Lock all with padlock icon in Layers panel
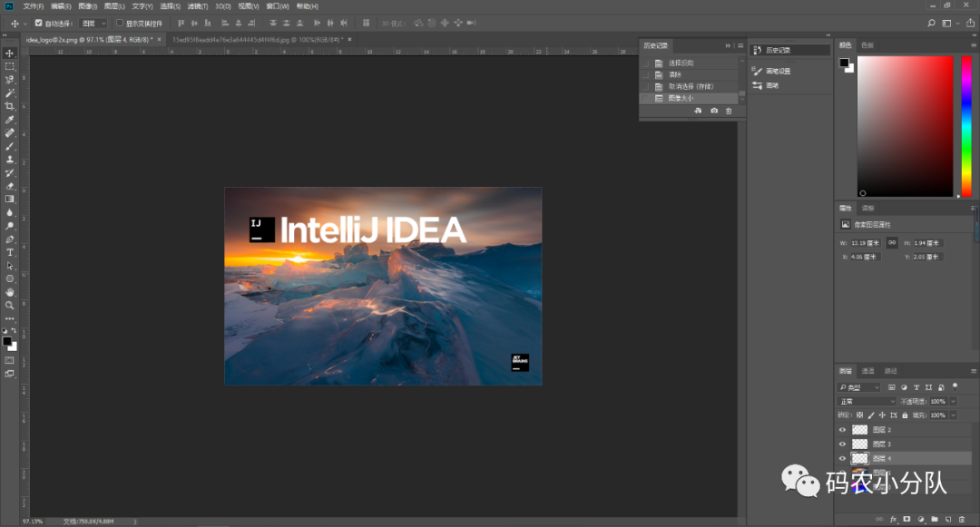This screenshot has height=527, width=980. tap(905, 415)
